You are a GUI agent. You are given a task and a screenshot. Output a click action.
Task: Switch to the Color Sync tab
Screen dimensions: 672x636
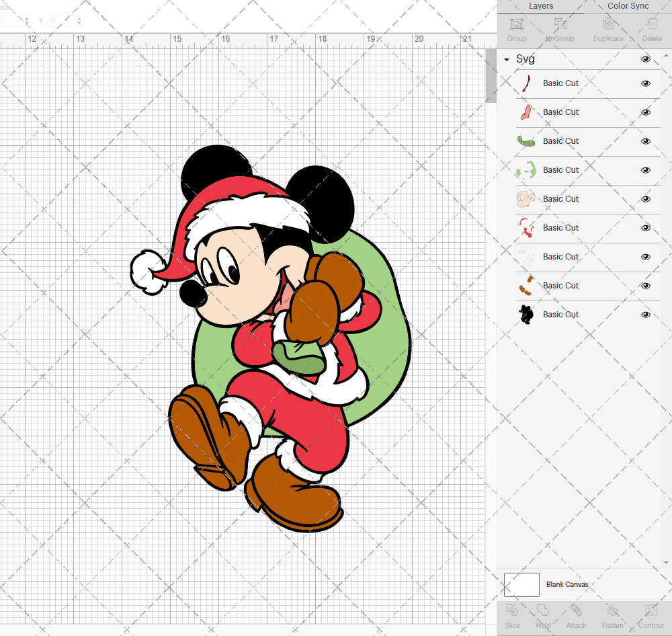tap(628, 6)
